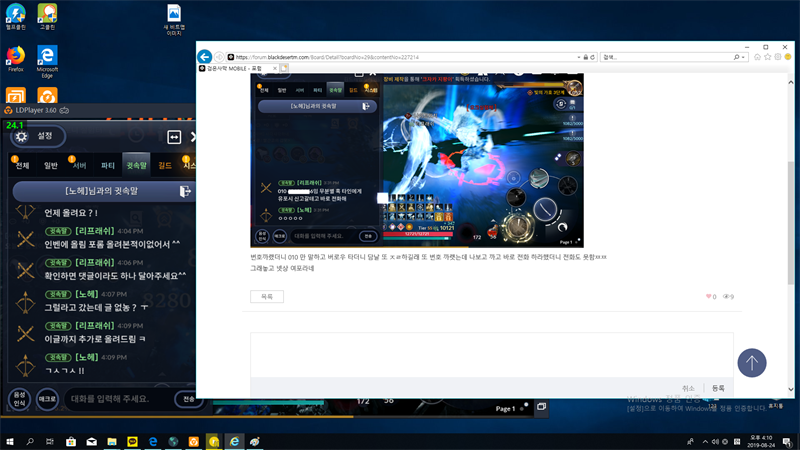
Task: Click the taskbar clock showing 4:10
Action: tap(761, 442)
